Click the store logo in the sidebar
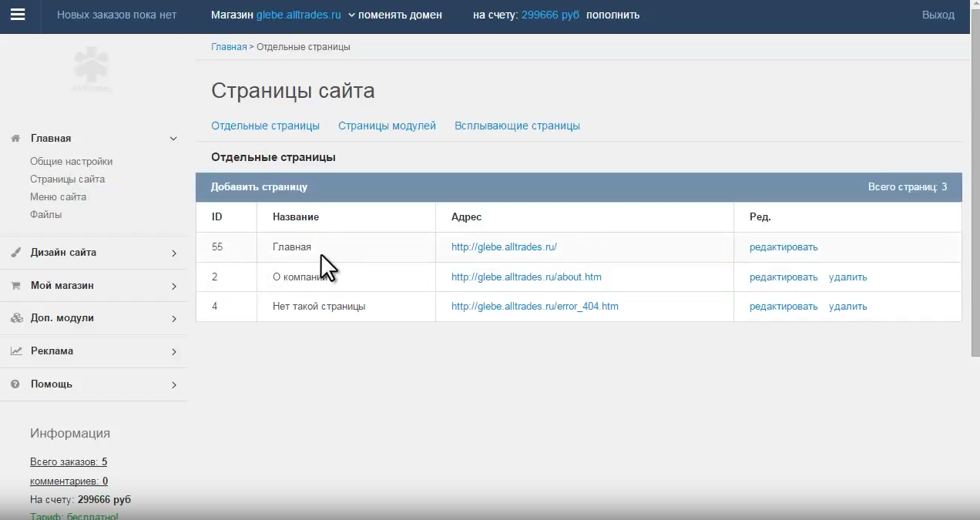Screen dimensions: 980x520 (x=91, y=69)
